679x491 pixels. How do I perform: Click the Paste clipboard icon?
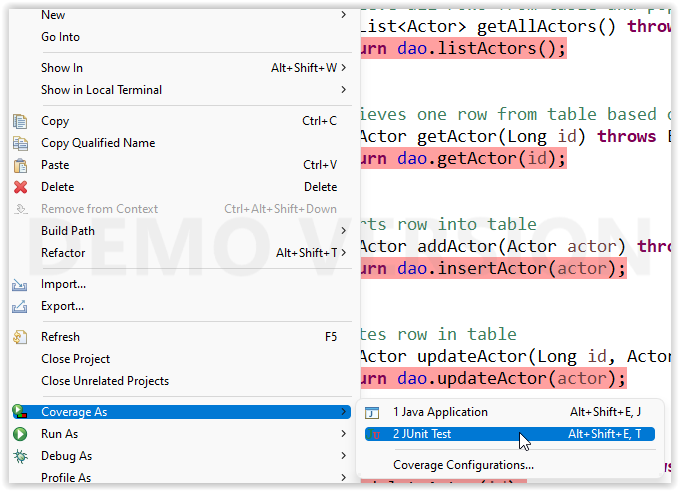tap(20, 165)
